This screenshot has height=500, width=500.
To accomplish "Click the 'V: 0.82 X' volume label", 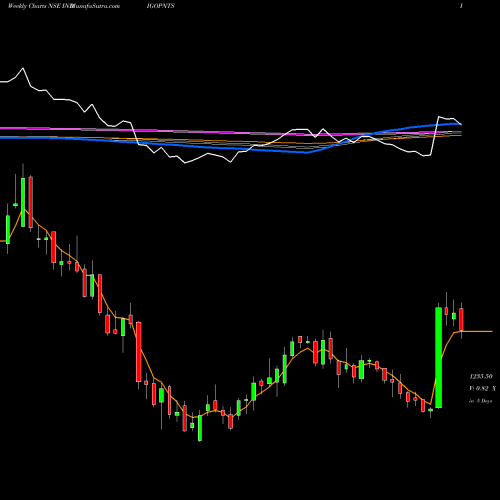I will tap(482, 388).
